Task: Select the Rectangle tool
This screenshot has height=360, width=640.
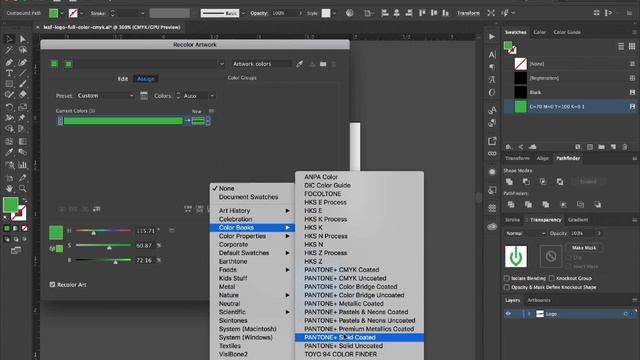Action: (x=9, y=84)
